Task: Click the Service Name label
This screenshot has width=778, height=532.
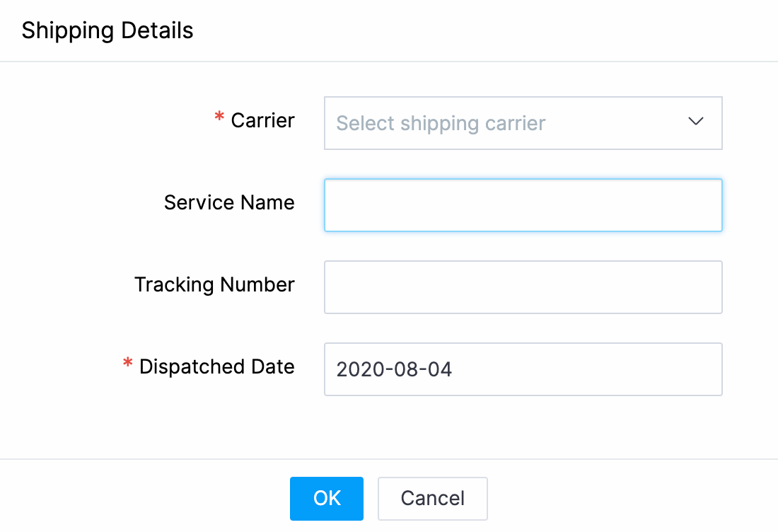Action: 229,202
